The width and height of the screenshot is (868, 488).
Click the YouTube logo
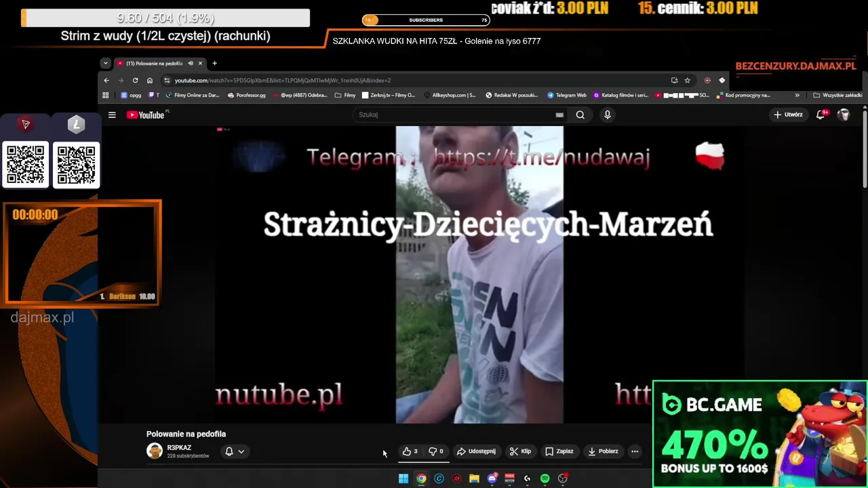tap(146, 115)
